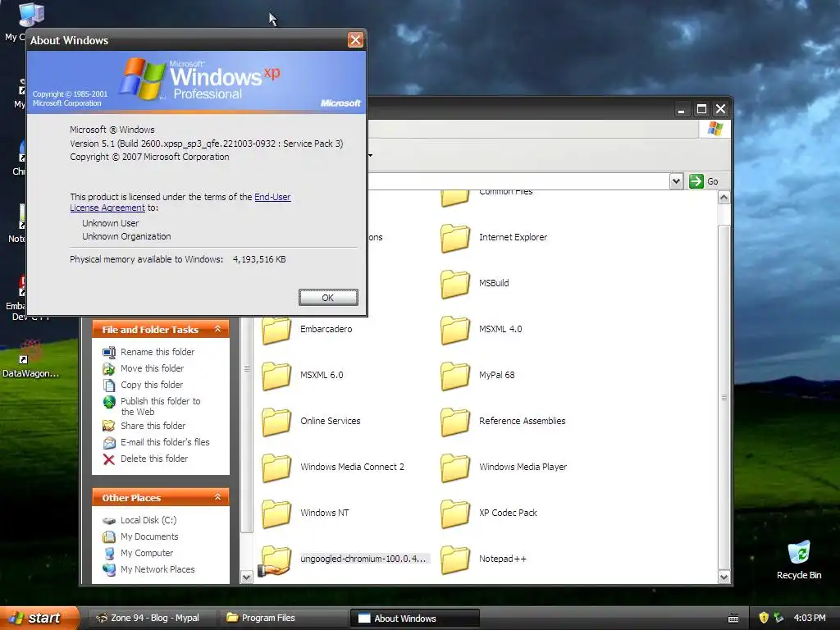Click the task pane scrollbar thumb

[x=246, y=423]
